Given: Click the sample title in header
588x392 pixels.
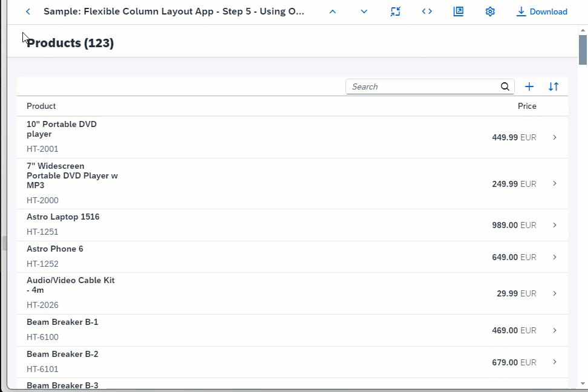Looking at the screenshot, I should pyautogui.click(x=174, y=11).
